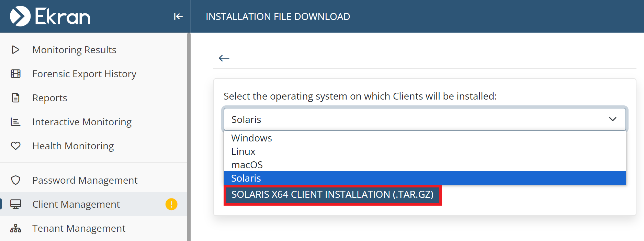Viewport: 644px width, 241px height.
Task: Click the Forensic Export History film icon
Action: coord(16,74)
